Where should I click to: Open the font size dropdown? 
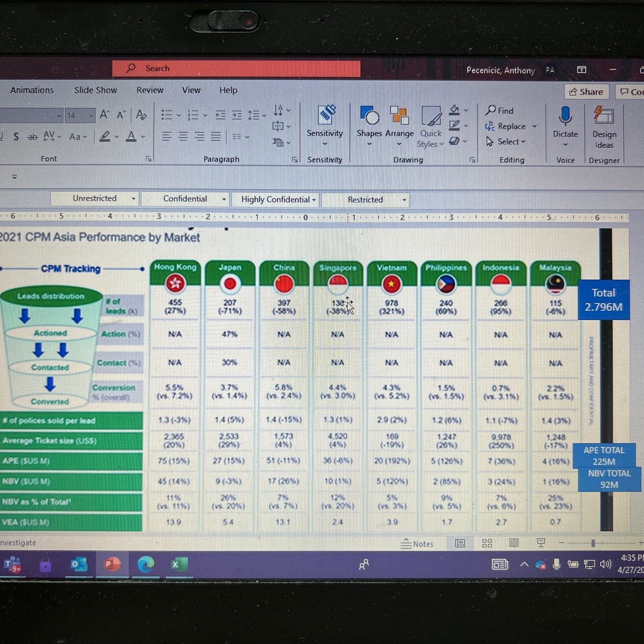pos(91,116)
